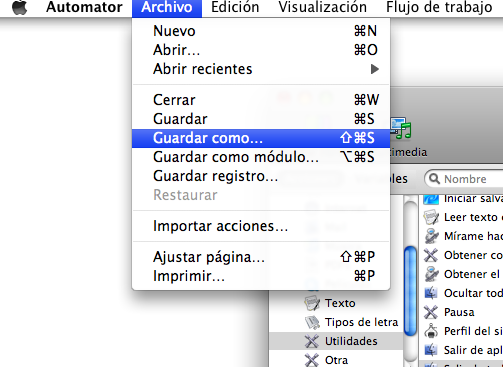Screen dimensions: 503x367
Task: Click the Salir de apl... action icon
Action: pos(431,350)
